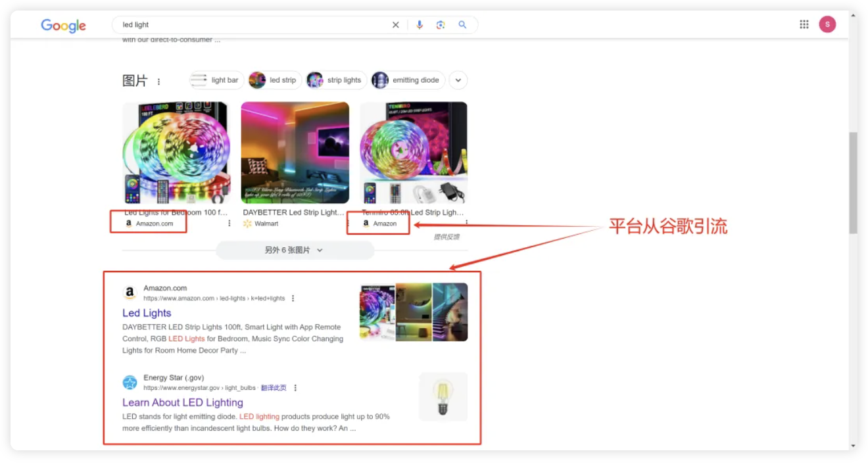This screenshot has height=472, width=868.
Task: Click the 提供反馈 feedback link
Action: [446, 237]
